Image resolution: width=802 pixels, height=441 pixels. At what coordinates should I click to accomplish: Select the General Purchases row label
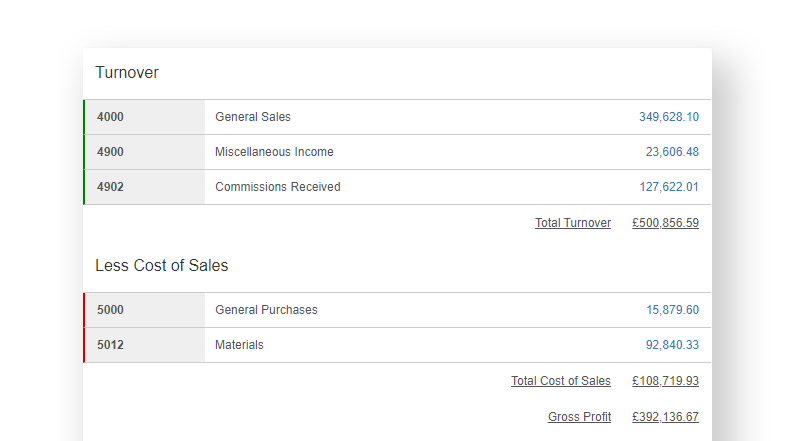(x=266, y=310)
